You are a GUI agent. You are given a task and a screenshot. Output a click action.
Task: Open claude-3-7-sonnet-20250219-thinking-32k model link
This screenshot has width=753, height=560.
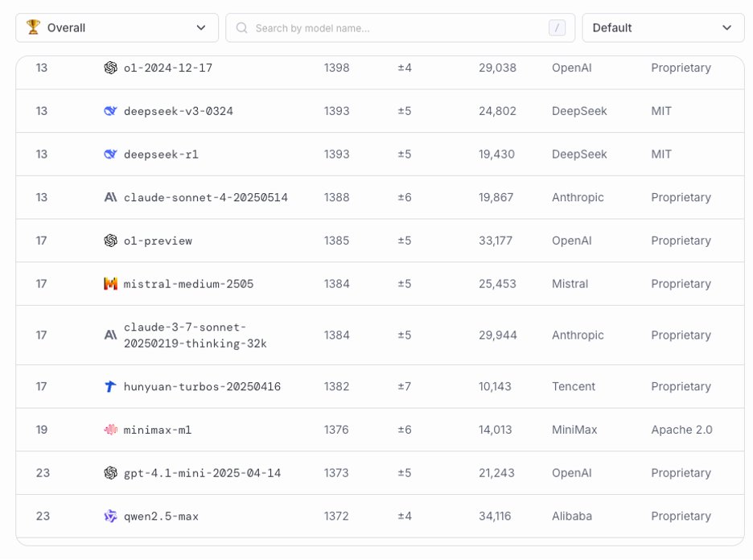point(195,336)
